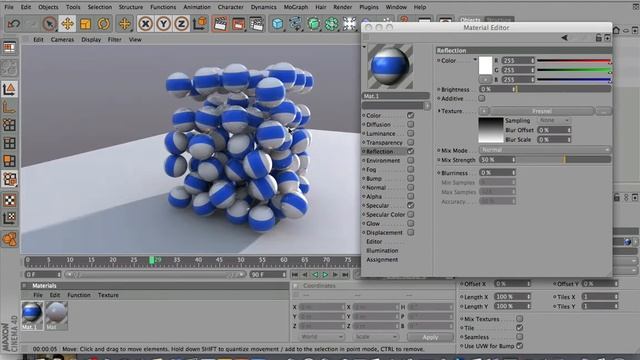Viewport: 640px width, 360px height.
Task: Expand the Texture arrow menu button
Action: [x=484, y=111]
